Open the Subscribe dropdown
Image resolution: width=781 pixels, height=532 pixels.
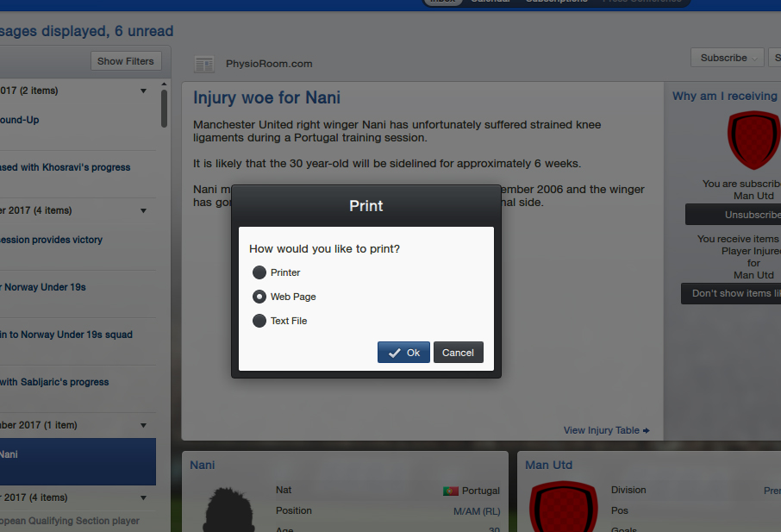728,58
